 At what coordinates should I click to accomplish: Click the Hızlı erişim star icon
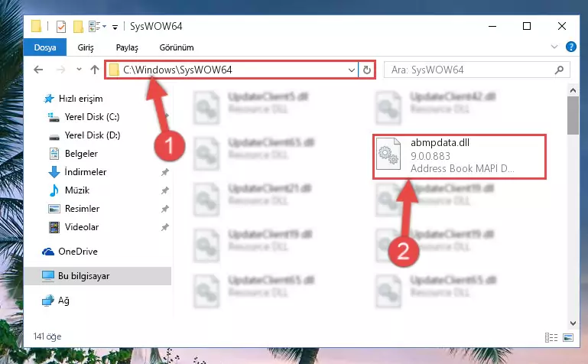(49, 99)
